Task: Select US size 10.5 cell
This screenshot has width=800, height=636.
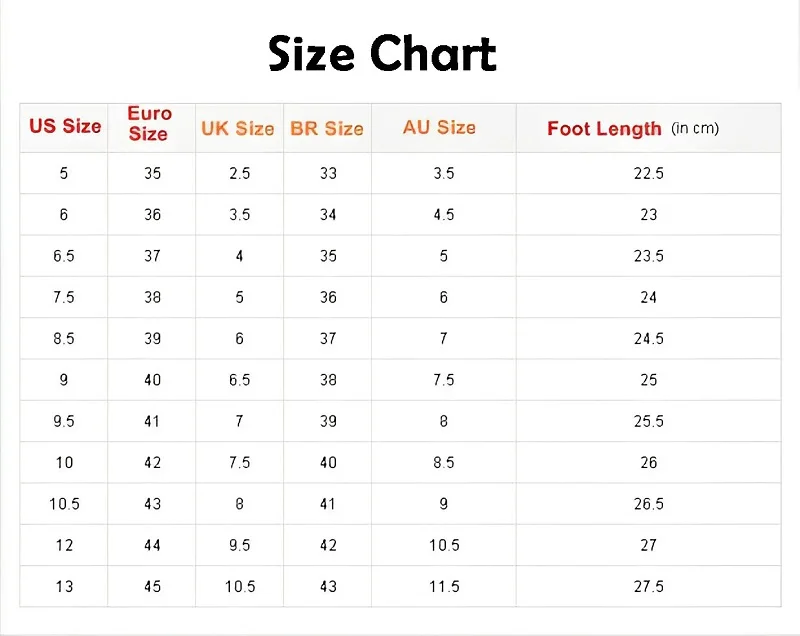Action: (x=64, y=504)
